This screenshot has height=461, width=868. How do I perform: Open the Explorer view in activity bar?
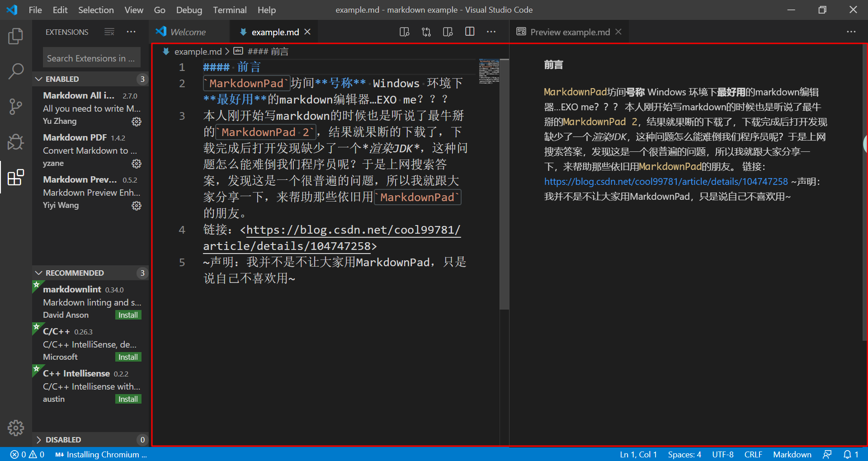pos(16,36)
